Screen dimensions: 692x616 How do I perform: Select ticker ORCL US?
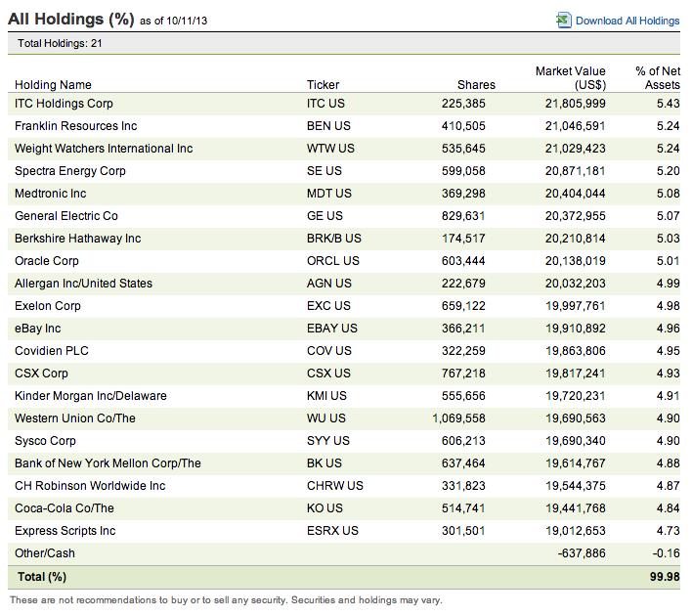click(x=332, y=261)
